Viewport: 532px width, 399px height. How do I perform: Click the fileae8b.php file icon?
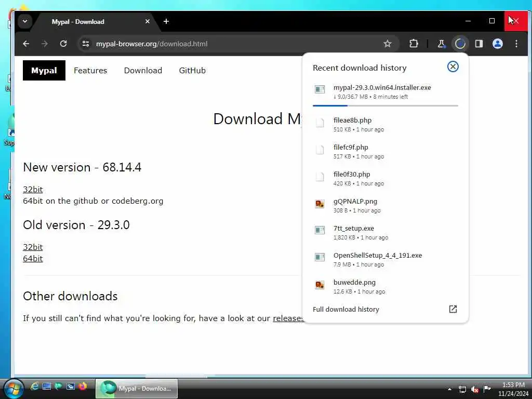pos(320,122)
